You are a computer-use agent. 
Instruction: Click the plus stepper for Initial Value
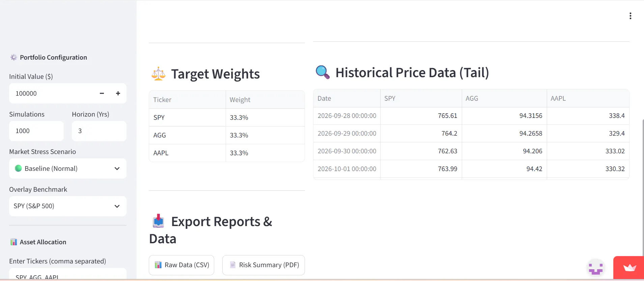pyautogui.click(x=118, y=93)
